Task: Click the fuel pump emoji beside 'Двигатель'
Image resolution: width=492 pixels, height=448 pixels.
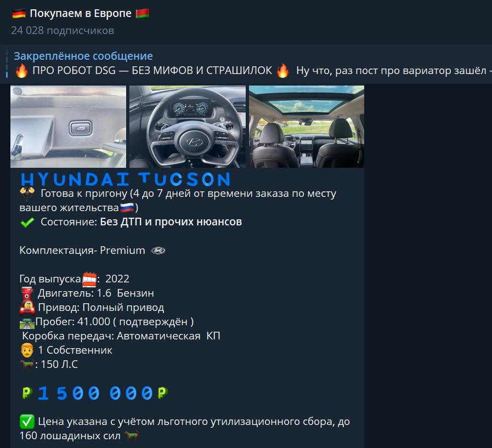Action: point(27,293)
